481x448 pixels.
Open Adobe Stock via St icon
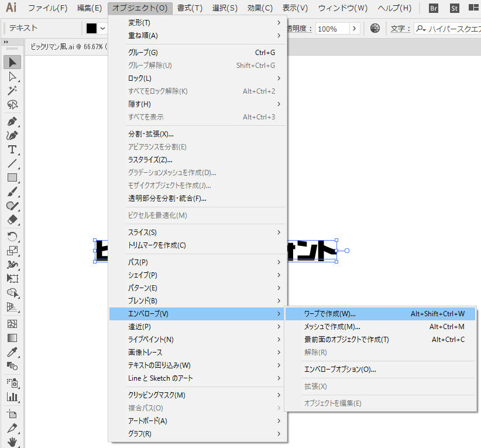454,8
